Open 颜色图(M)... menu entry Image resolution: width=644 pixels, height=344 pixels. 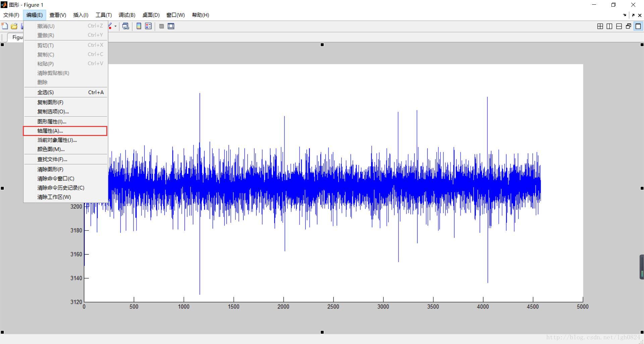[65, 149]
